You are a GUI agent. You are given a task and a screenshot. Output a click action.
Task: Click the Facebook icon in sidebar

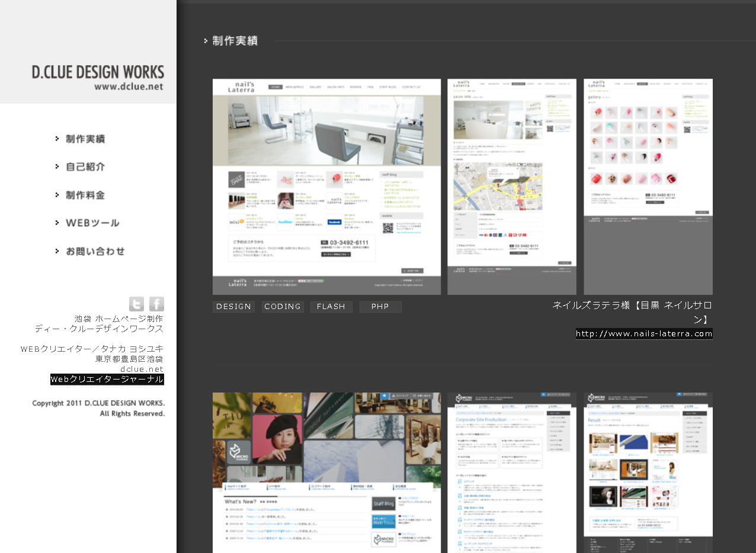[156, 304]
